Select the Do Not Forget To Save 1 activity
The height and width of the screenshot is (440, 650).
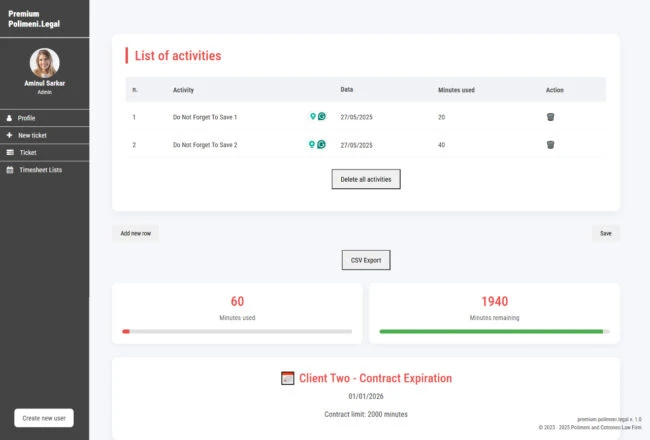[x=205, y=117]
